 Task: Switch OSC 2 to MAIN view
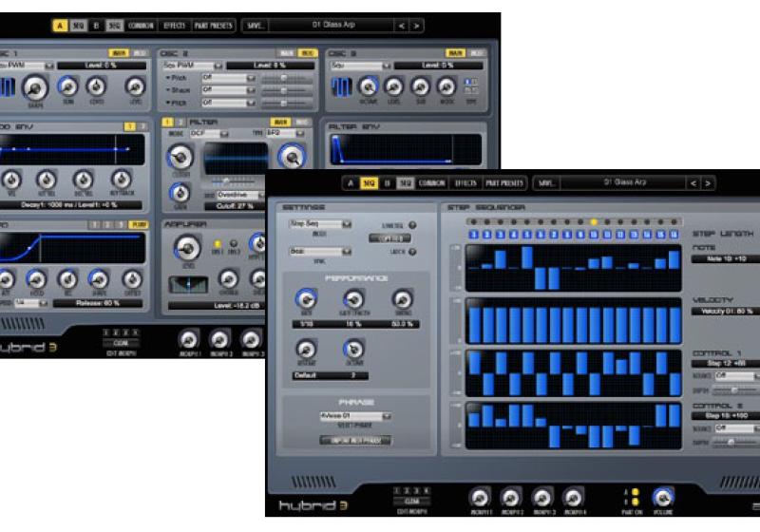pyautogui.click(x=287, y=53)
